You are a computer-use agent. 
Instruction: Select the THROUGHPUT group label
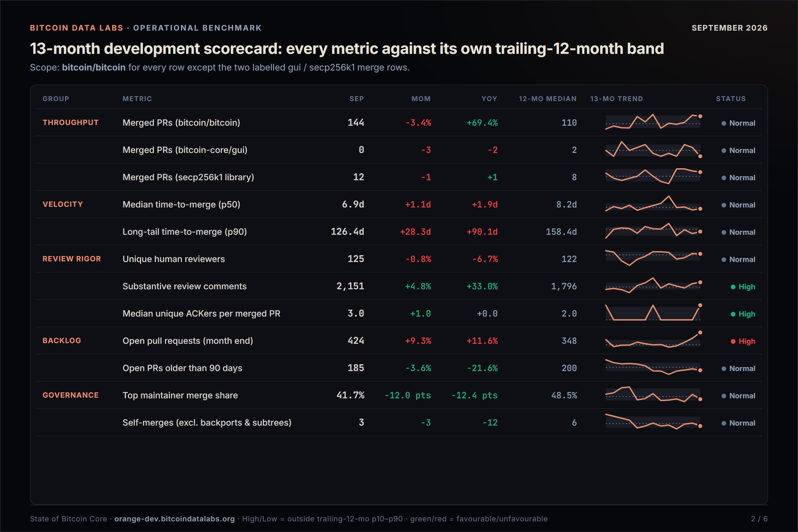point(70,122)
